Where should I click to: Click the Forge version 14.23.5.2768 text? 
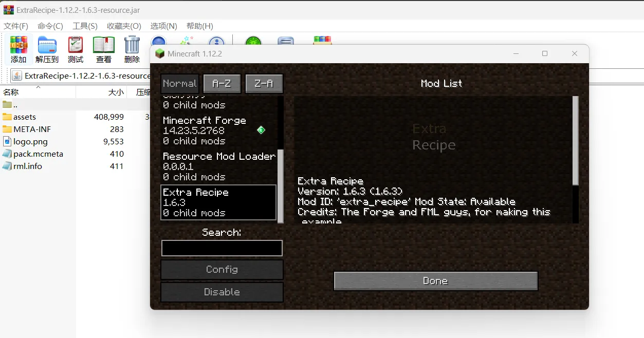pyautogui.click(x=194, y=130)
